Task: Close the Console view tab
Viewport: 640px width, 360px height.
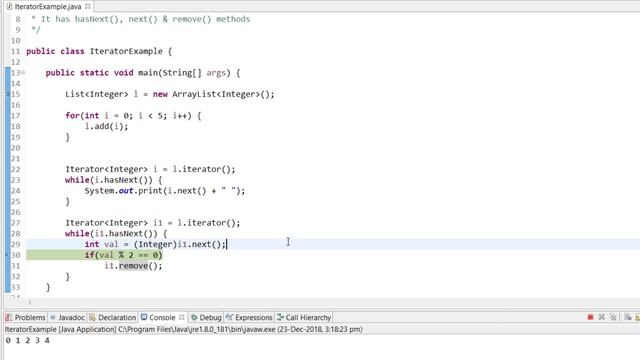Action: coord(182,317)
